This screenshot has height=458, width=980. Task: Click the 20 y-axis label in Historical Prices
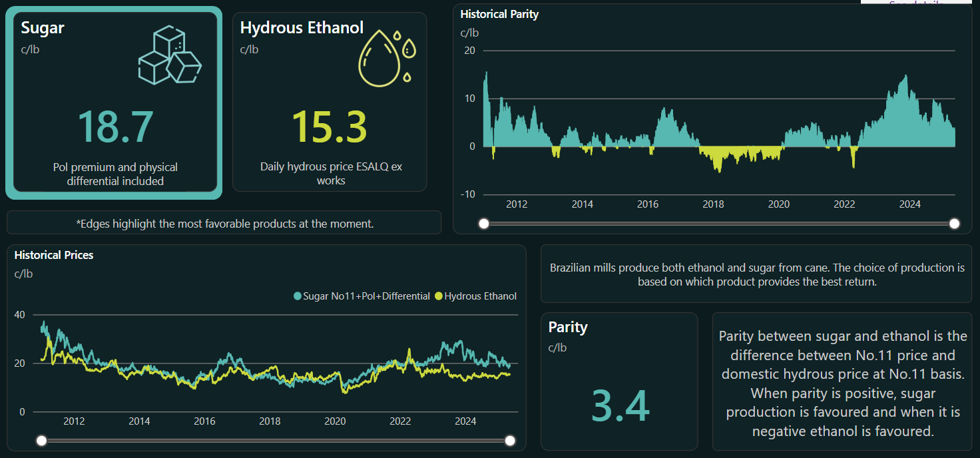[20, 363]
